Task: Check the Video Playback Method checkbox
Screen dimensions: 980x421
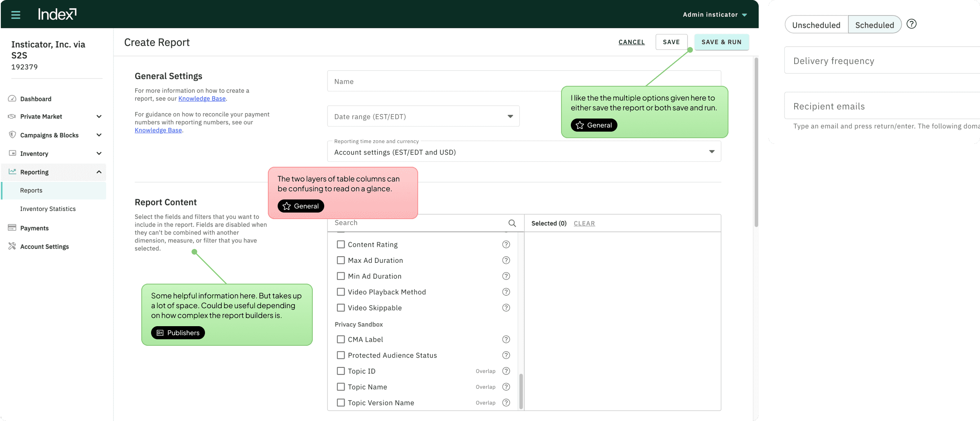Action: coord(341,292)
